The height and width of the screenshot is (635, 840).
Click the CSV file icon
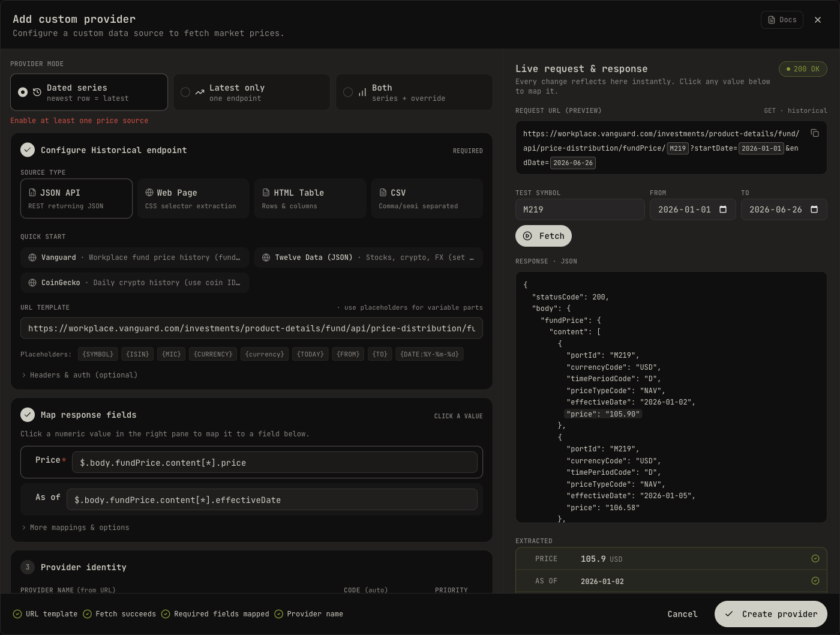(383, 193)
